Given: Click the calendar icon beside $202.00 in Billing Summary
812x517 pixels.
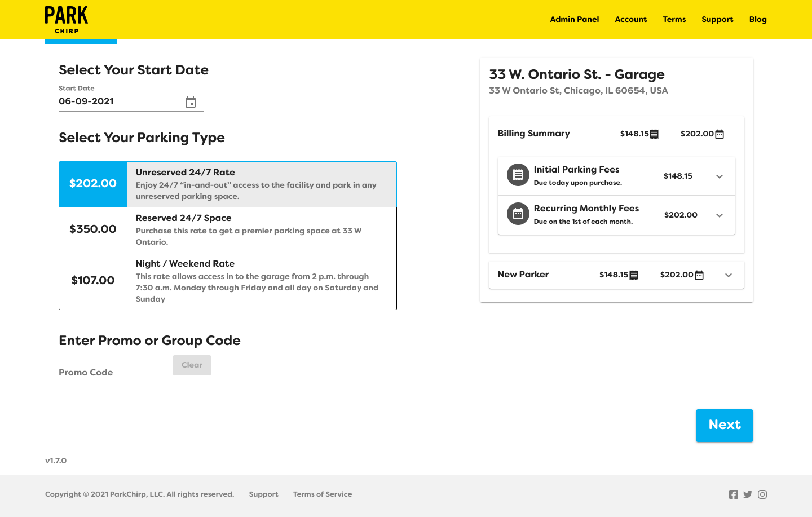Looking at the screenshot, I should (718, 134).
